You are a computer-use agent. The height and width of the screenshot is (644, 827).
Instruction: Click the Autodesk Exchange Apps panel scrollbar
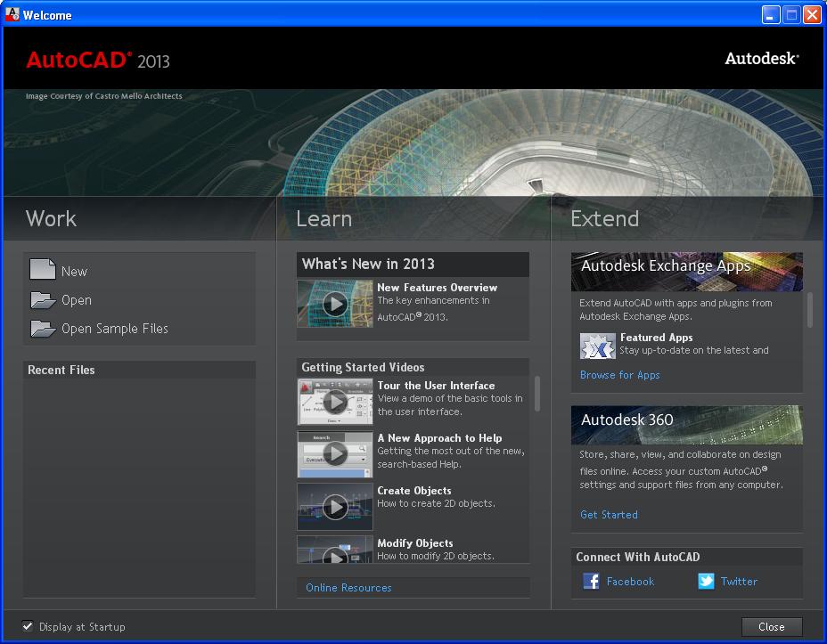coord(810,310)
